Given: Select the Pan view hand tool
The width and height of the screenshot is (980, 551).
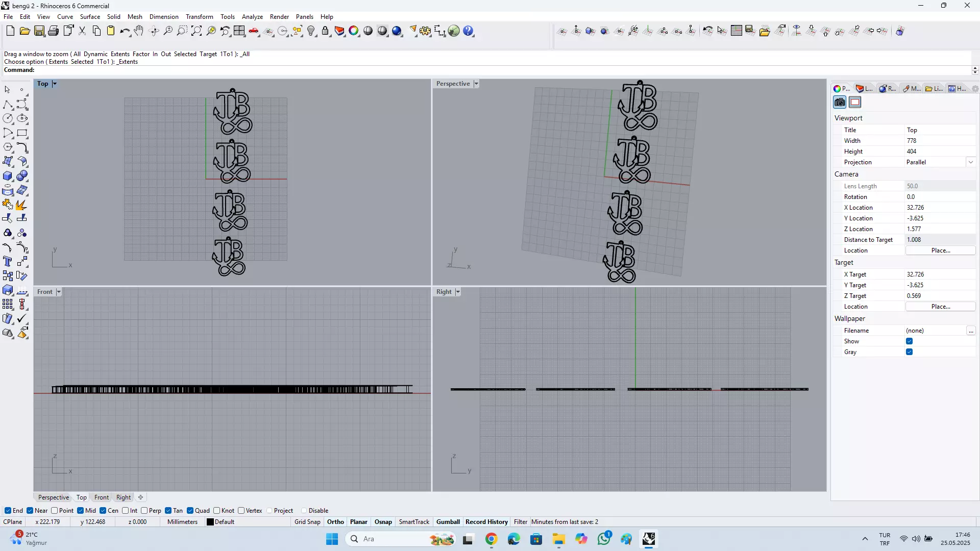Looking at the screenshot, I should (x=139, y=31).
